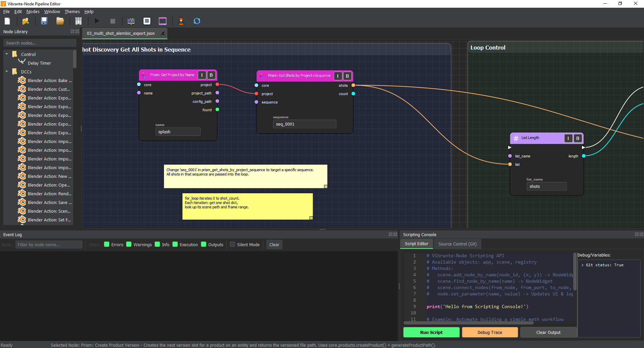Click the trash bin toolbar icon
Image resolution: width=644 pixels, height=348 pixels.
coord(78,21)
